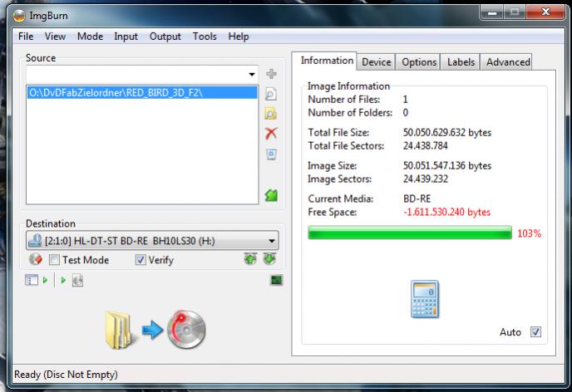The width and height of the screenshot is (572, 392).
Task: Open the green graph monitor icon
Action: (277, 280)
